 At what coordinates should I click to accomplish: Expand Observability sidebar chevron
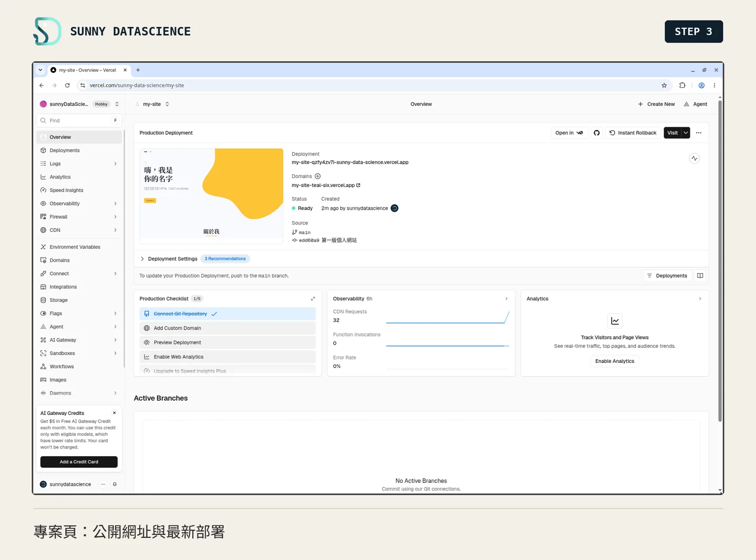[115, 204]
